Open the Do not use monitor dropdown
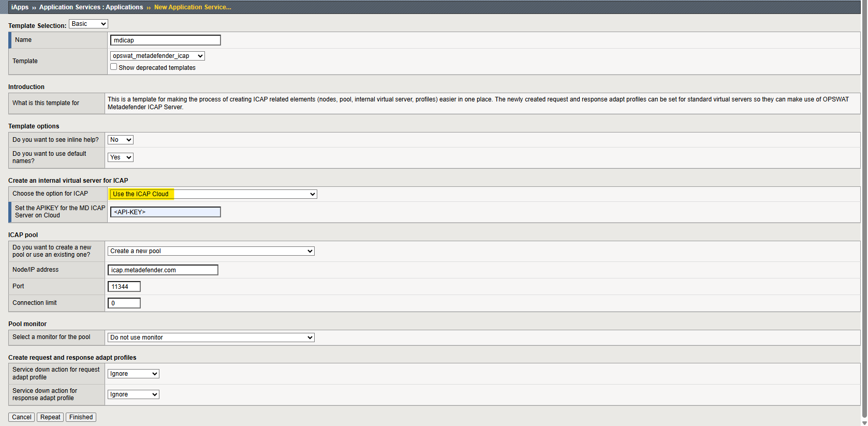Viewport: 868px width, 426px height. click(211, 337)
